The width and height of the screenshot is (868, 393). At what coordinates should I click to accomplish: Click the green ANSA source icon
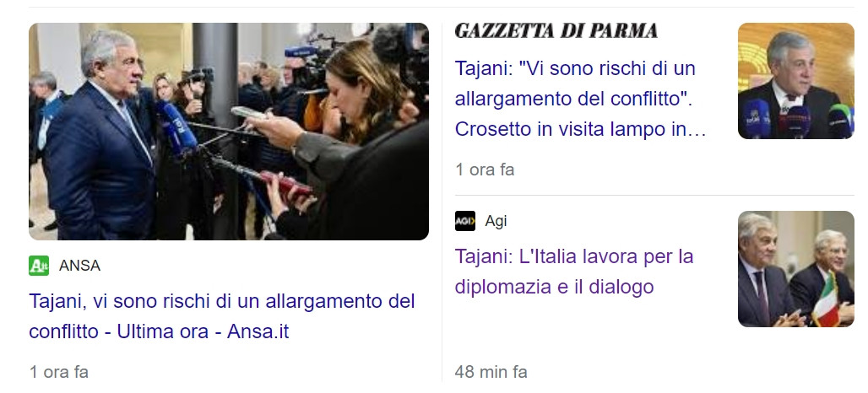(39, 266)
